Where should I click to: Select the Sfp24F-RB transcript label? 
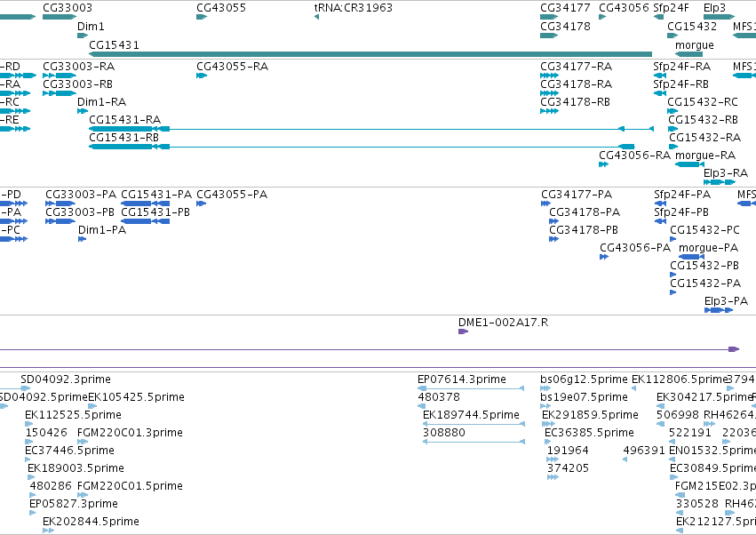point(680,84)
